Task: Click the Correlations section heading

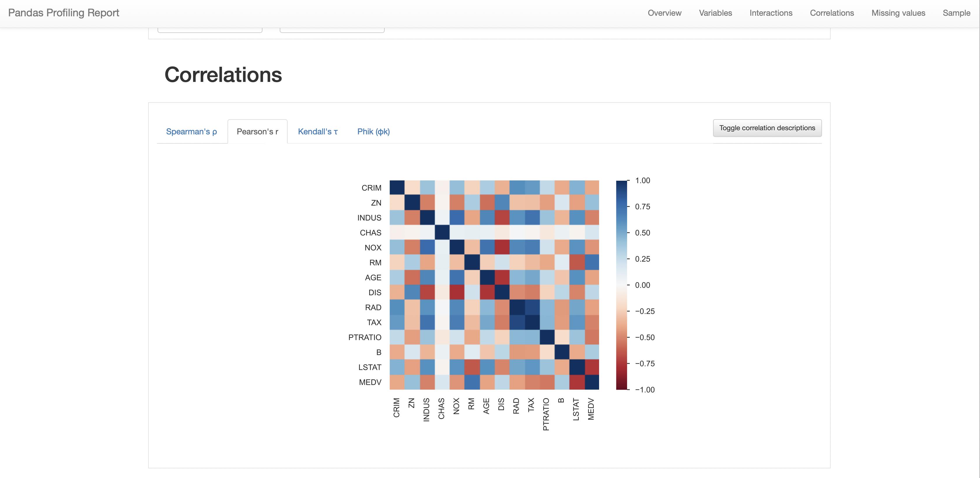Action: [223, 75]
